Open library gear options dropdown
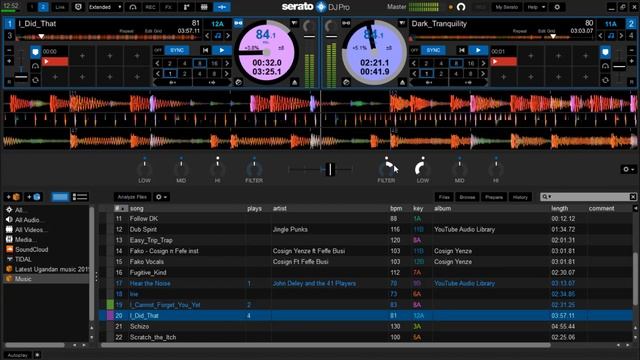This screenshot has height=360, width=640. coord(161,197)
